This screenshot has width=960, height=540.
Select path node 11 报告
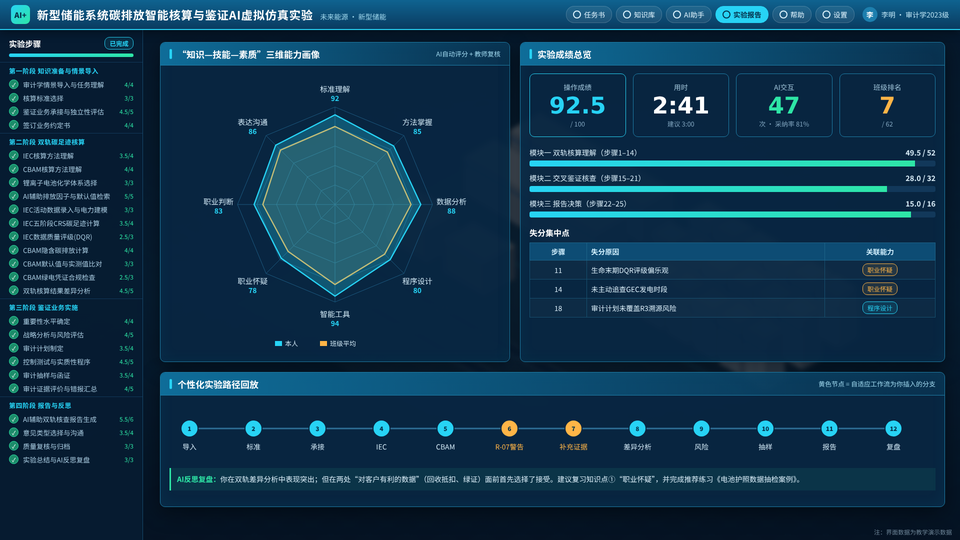(829, 429)
